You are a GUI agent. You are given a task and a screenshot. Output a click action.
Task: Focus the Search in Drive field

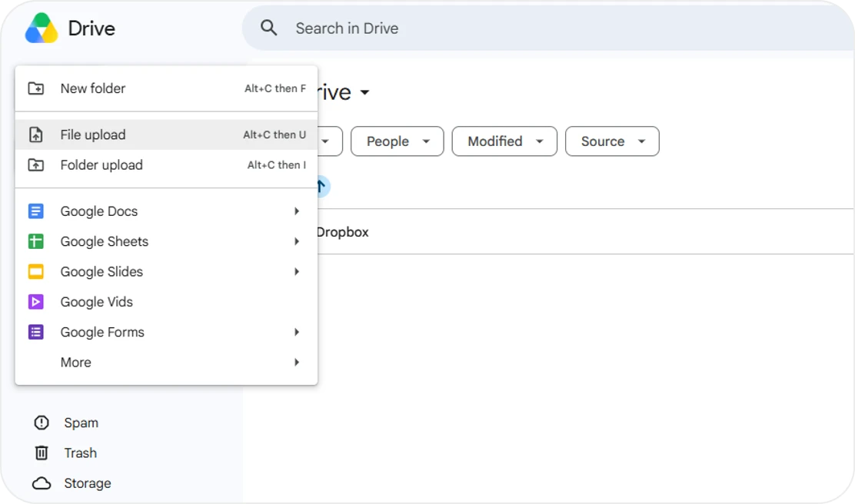tap(548, 28)
